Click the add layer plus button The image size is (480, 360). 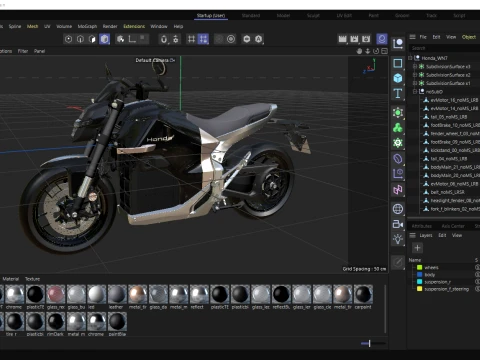[x=417, y=248]
